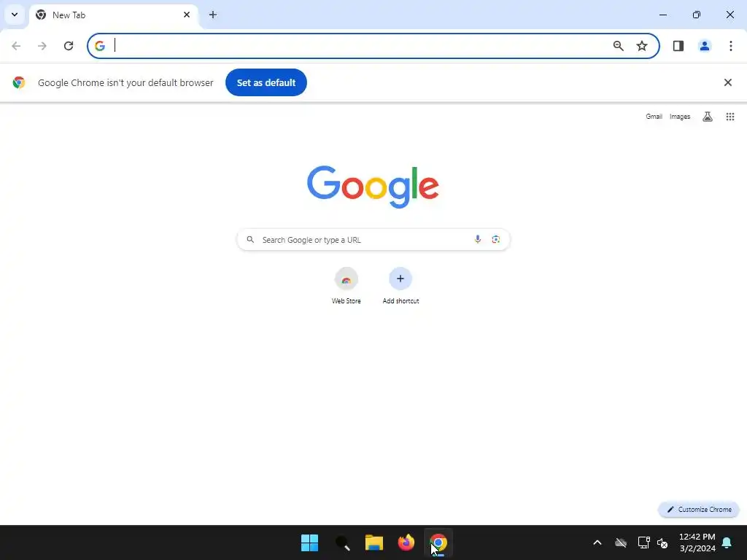The image size is (747, 560).
Task: Bookmark this tab with the star icon
Action: tap(642, 46)
